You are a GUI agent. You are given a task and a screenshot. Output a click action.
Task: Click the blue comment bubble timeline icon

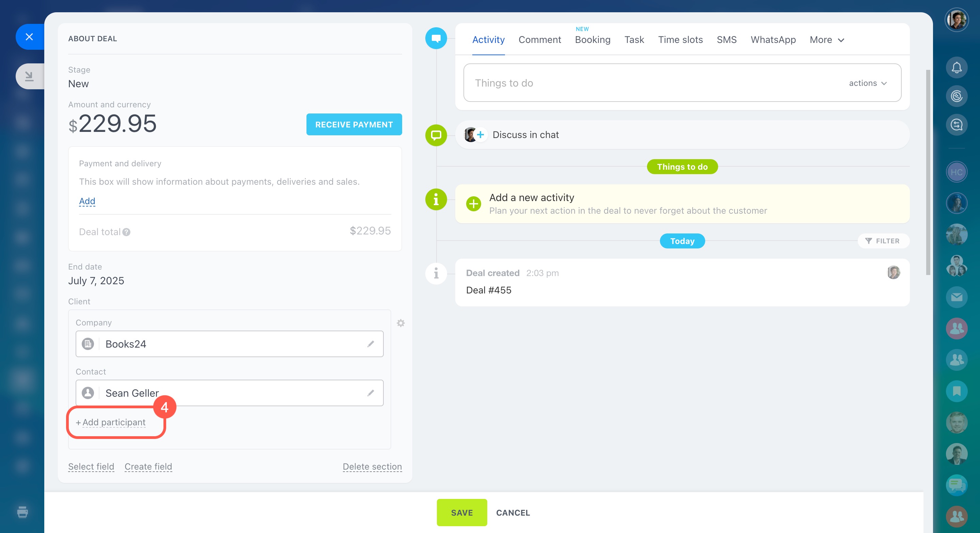436,38
